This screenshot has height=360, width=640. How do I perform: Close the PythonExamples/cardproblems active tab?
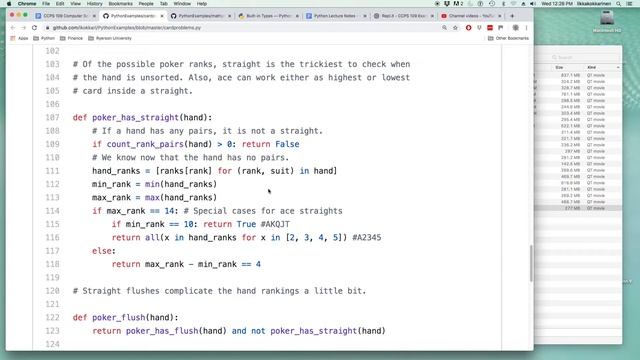(162, 16)
